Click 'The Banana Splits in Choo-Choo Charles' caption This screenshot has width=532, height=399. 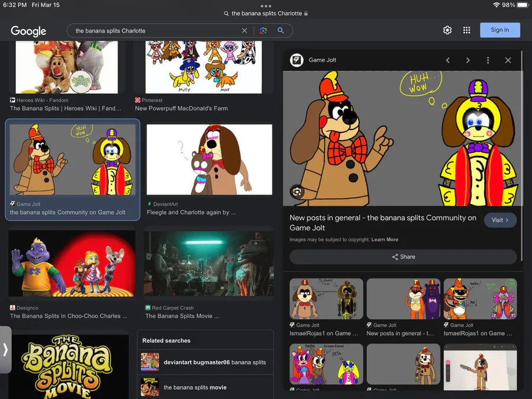click(69, 316)
